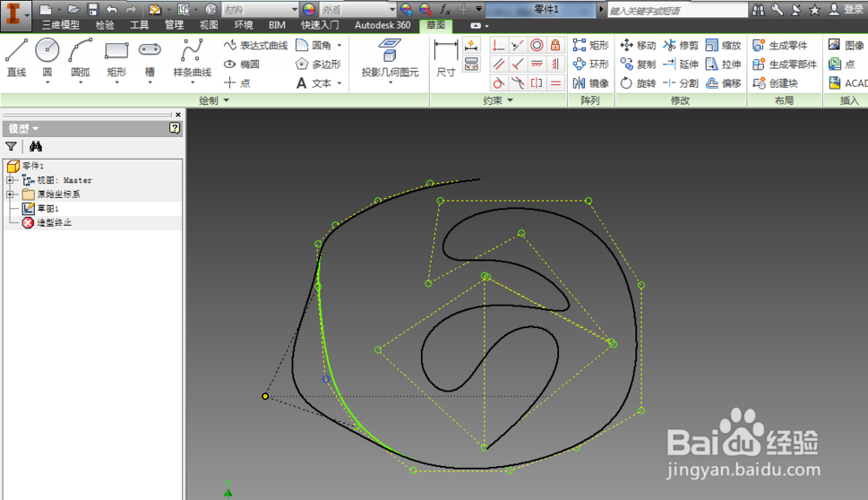
Task: Open the 环境 ribbon tab
Action: point(243,25)
